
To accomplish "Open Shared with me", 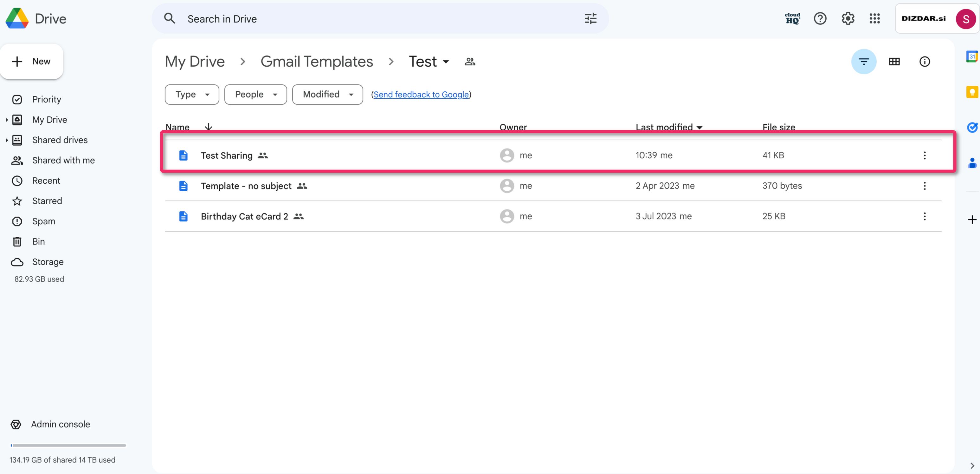I will point(63,160).
